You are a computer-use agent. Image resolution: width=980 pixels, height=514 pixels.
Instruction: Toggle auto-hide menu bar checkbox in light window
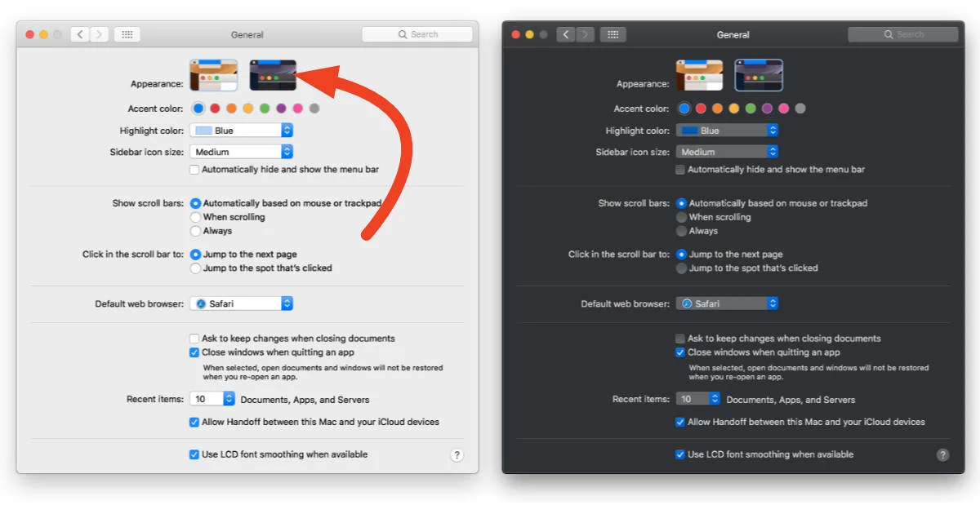pyautogui.click(x=194, y=170)
